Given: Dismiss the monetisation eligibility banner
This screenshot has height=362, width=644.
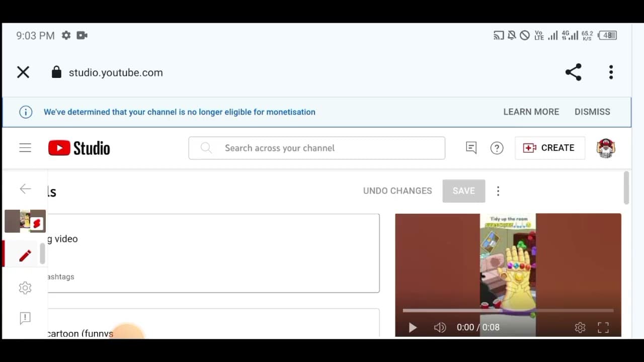Looking at the screenshot, I should tap(592, 112).
